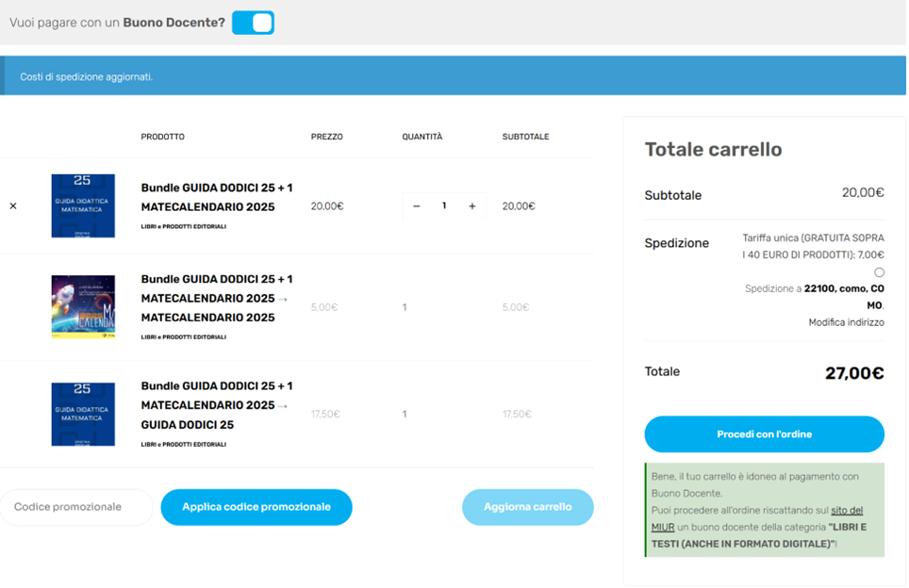
Task: Click Modifica indirizzo to change shipping address
Action: click(x=846, y=322)
